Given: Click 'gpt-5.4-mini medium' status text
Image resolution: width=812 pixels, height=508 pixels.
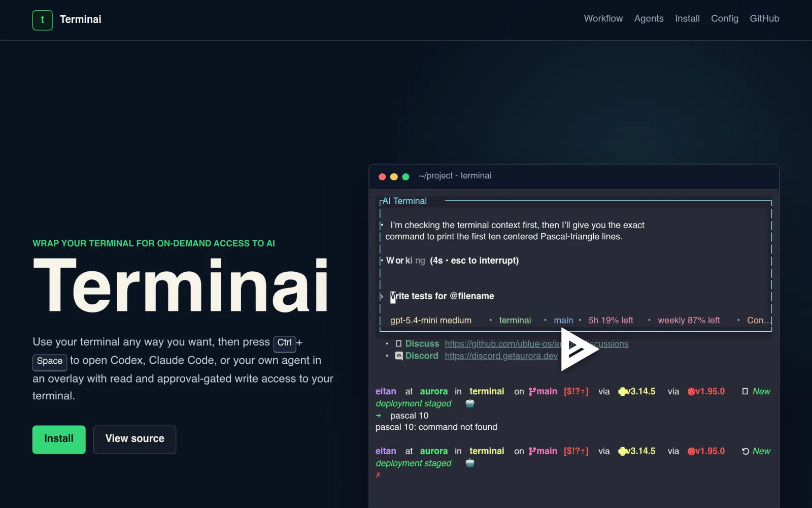Looking at the screenshot, I should pyautogui.click(x=431, y=321).
